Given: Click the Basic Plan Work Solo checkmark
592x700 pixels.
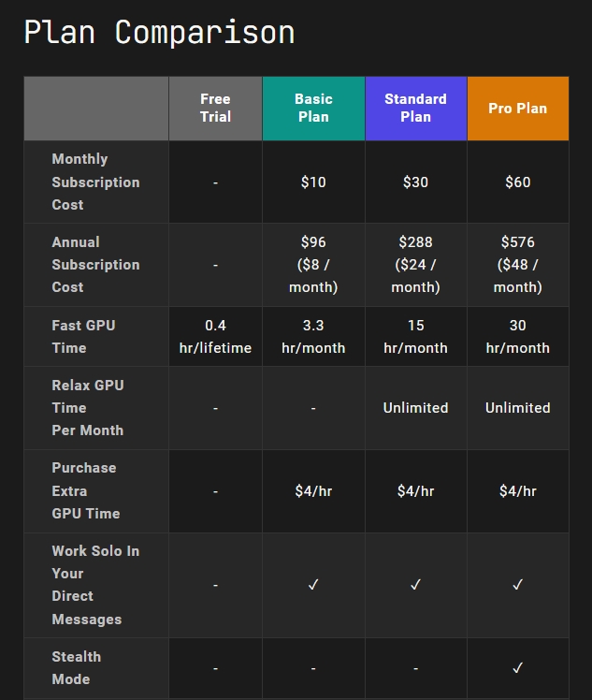Looking at the screenshot, I should click(x=313, y=584).
